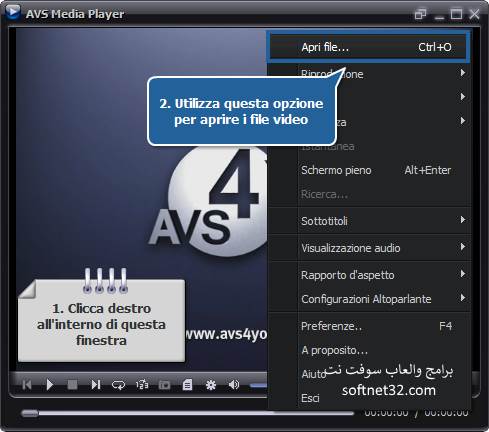Click the seek bar handle
Screen dimensions: 489x432
pos(30,414)
